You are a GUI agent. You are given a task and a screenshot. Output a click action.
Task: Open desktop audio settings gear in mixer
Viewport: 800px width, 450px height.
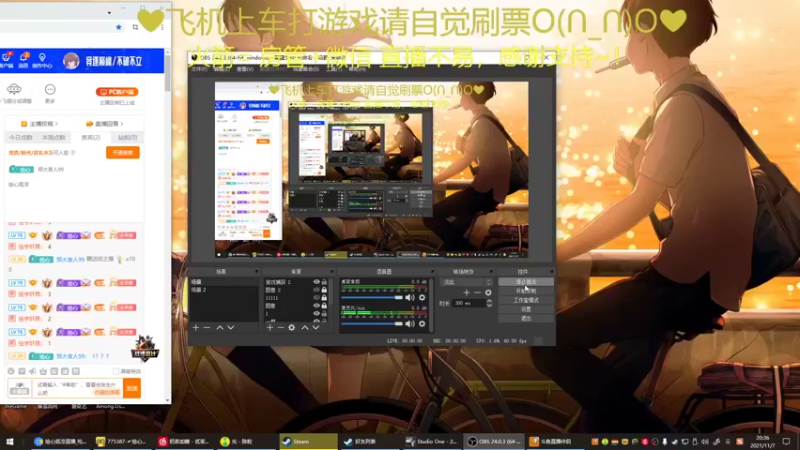click(422, 297)
